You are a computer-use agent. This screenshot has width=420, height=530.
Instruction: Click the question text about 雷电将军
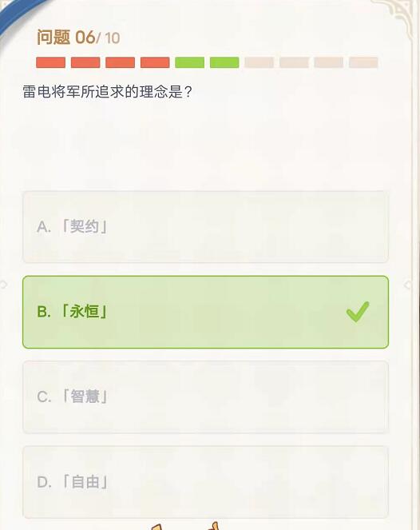[107, 92]
